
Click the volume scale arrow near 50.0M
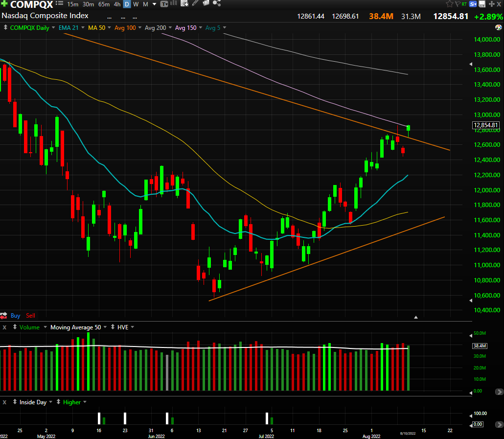471,336
